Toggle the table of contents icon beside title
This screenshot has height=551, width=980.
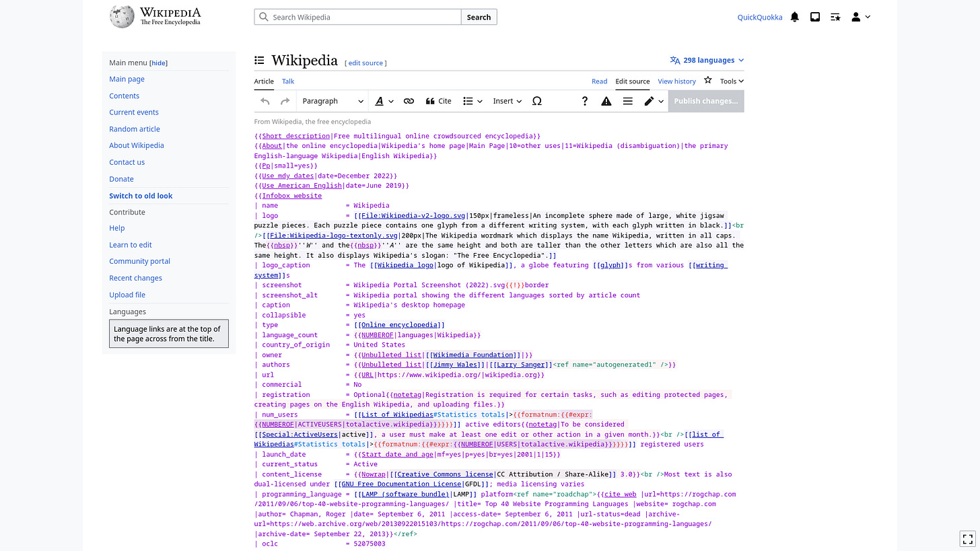pos(259,60)
